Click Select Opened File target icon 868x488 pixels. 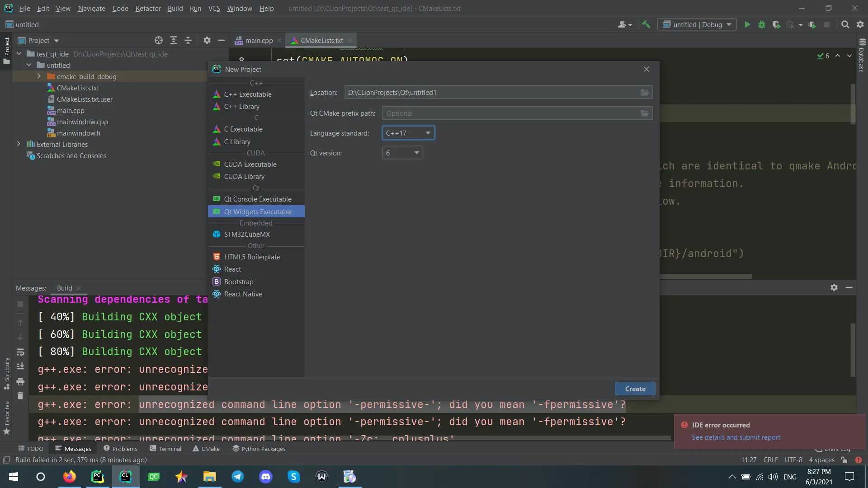coord(159,41)
